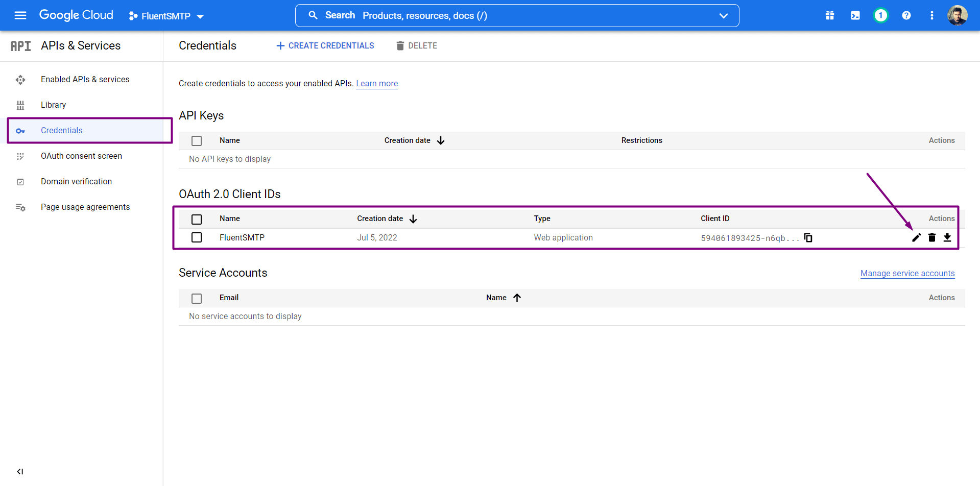This screenshot has height=486, width=980.
Task: Sort OAuth clients by Creation date arrow
Action: tap(413, 218)
